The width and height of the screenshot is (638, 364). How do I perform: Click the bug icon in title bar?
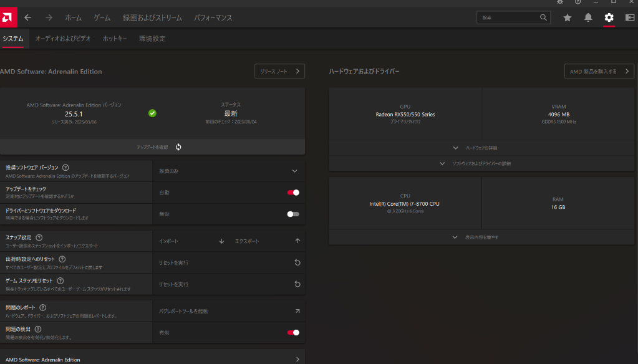click(x=560, y=2)
